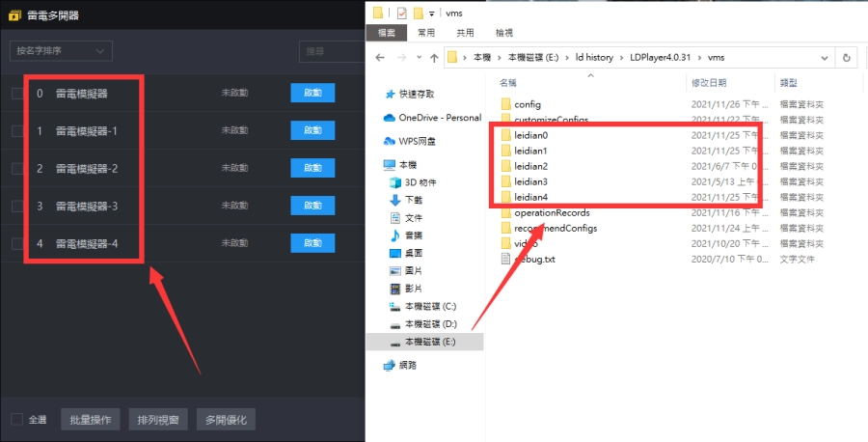
Task: Click LDPlayer4.0.31 breadcrumb segment
Action: (x=661, y=58)
